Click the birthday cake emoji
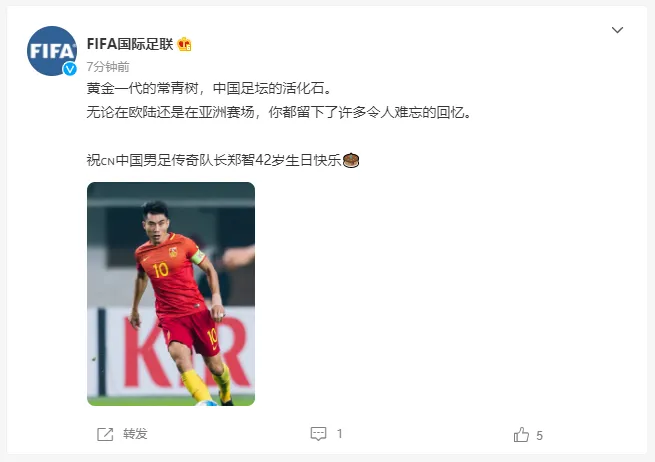The image size is (655, 462). (350, 160)
